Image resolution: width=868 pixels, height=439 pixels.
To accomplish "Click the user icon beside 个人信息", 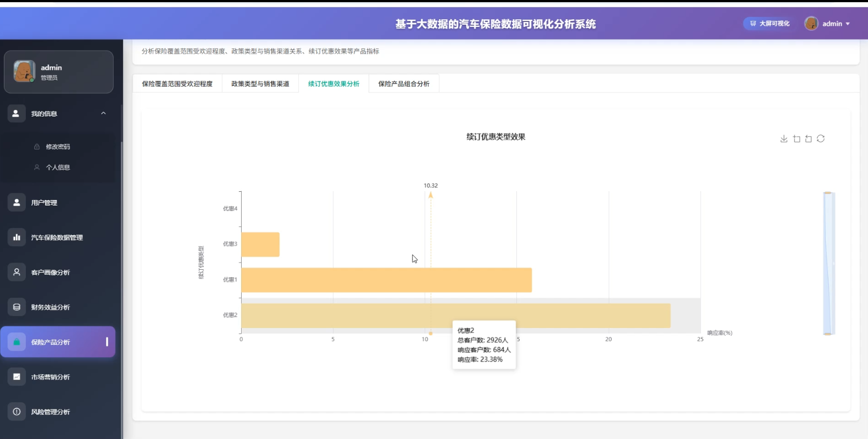I will click(37, 167).
